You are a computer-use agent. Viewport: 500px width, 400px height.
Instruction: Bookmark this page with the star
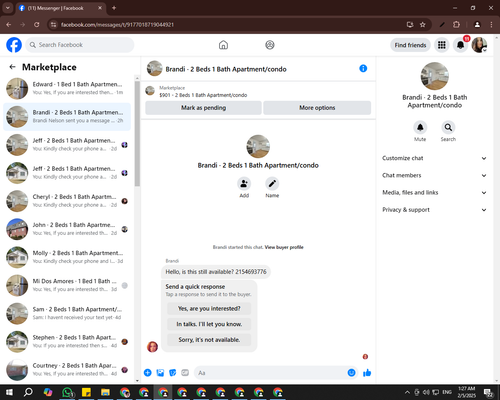tap(423, 25)
